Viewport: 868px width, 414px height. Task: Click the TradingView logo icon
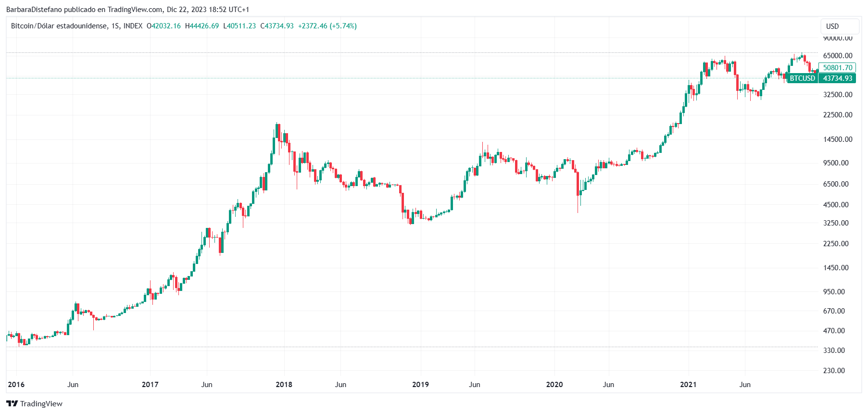[x=12, y=403]
